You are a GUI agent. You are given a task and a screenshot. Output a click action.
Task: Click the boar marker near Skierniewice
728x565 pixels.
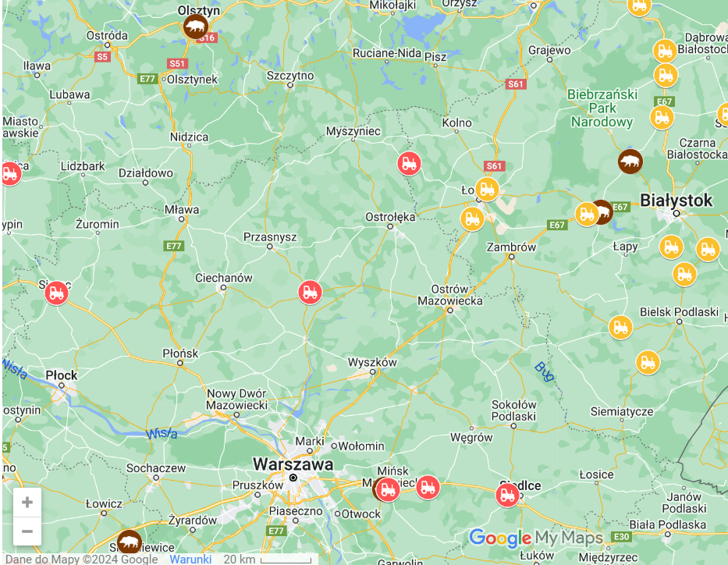click(x=130, y=542)
